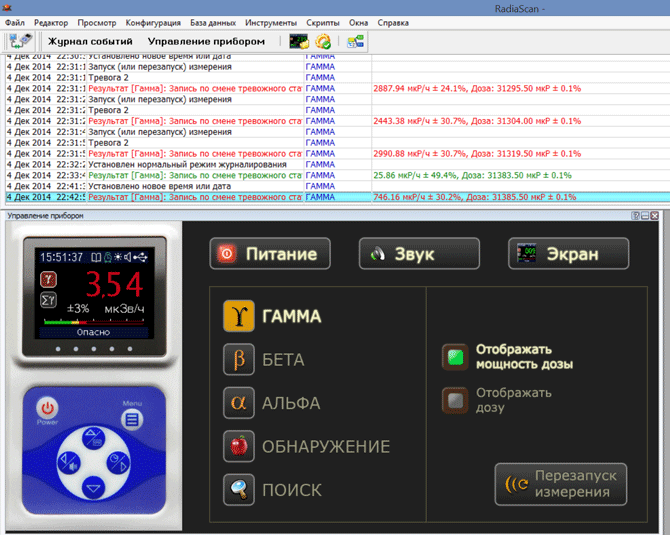Select the ГАММА gamma measurement mode icon
This screenshot has height=535, width=670.
pos(238,316)
